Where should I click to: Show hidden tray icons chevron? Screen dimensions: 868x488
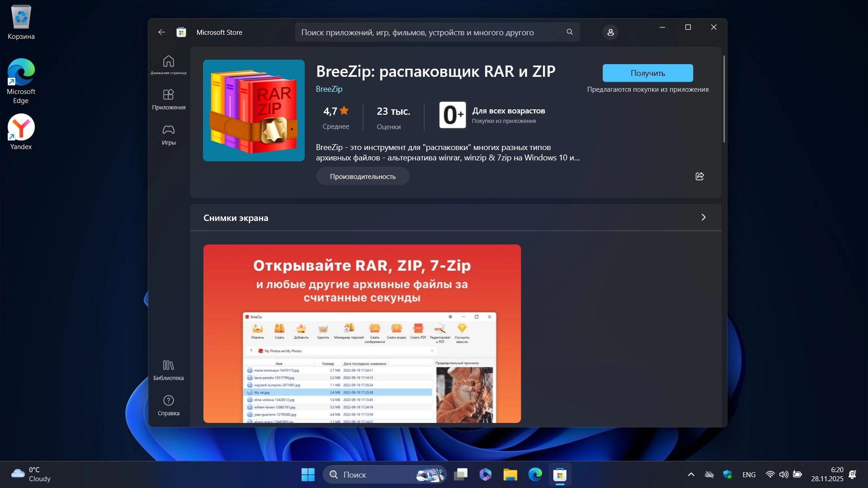[x=691, y=474]
